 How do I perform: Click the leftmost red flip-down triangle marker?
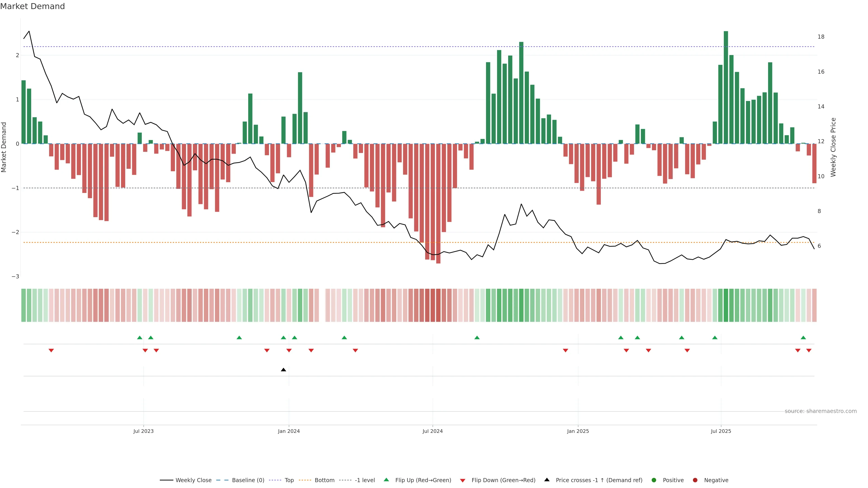click(x=51, y=351)
